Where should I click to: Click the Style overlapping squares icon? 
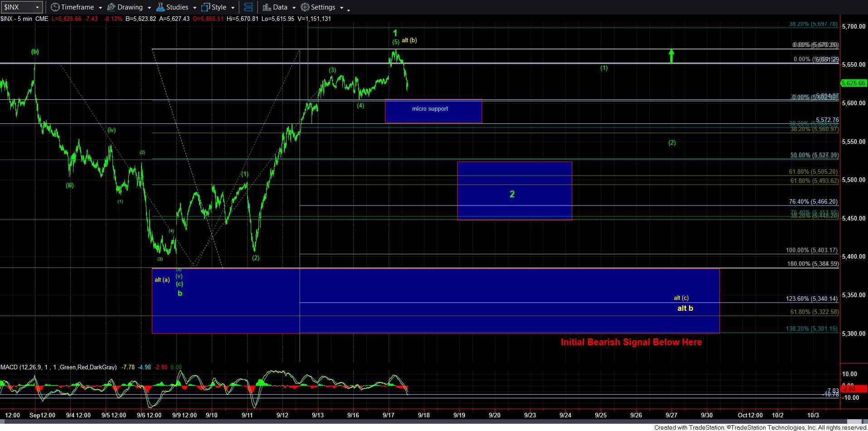click(x=205, y=7)
